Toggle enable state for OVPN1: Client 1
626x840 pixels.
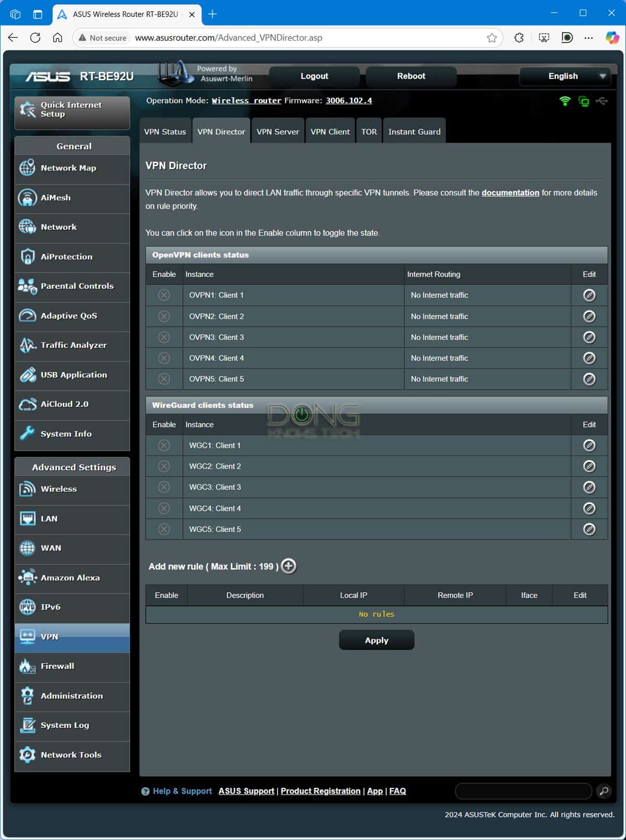coord(164,295)
